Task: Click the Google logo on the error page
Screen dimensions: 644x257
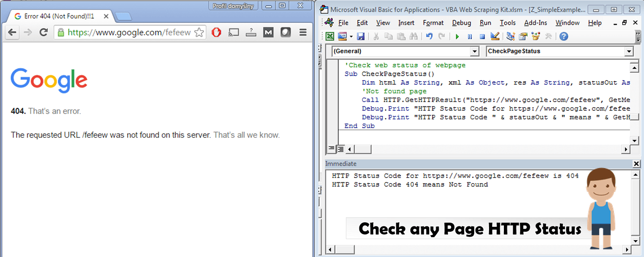Action: pos(49,81)
